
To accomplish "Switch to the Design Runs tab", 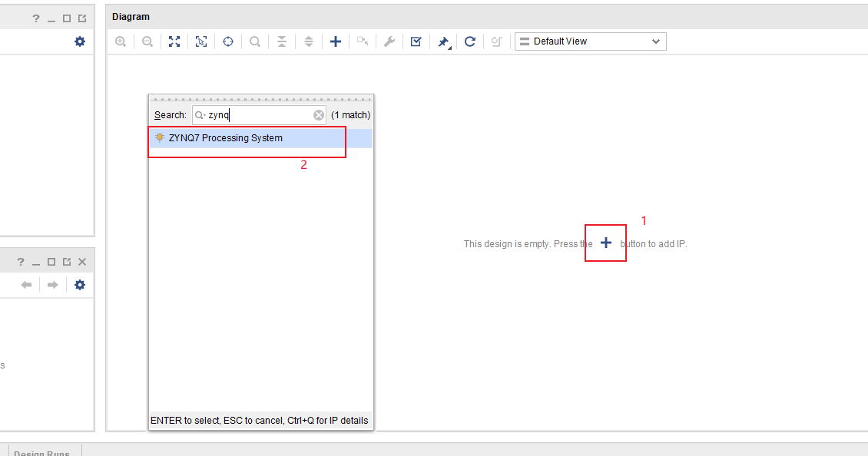I will 42,453.
